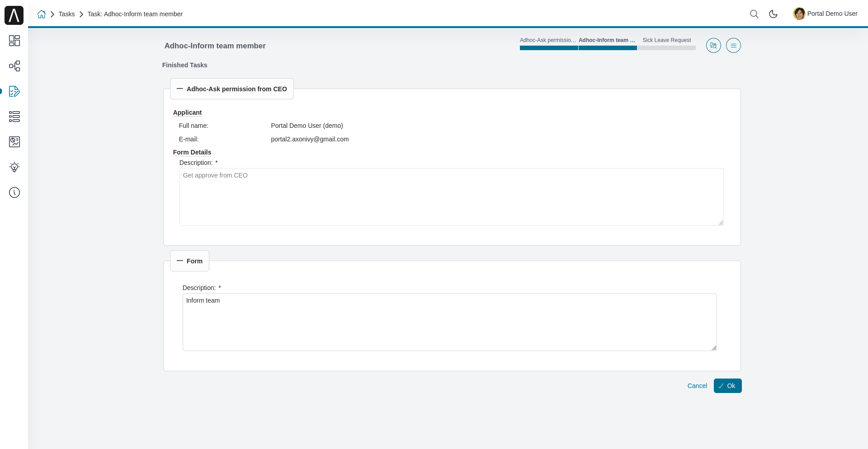Open the Tasks sidebar icon
Screen dimensions: 868x449
pos(14,91)
